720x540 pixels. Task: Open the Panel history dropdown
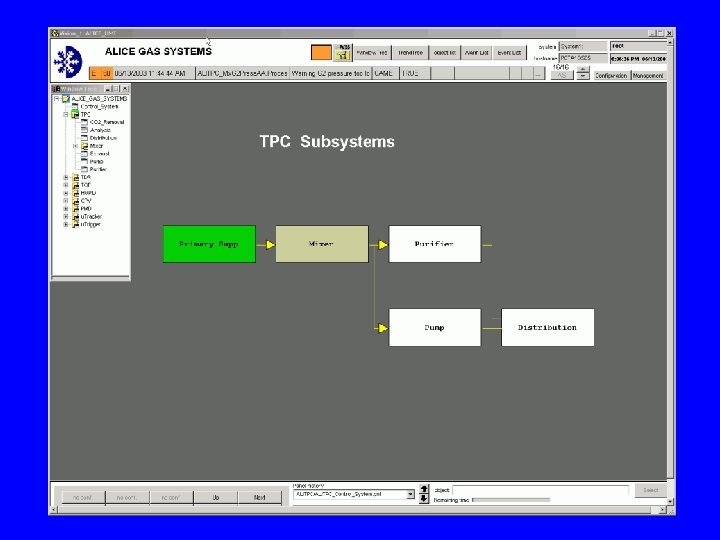[x=410, y=495]
